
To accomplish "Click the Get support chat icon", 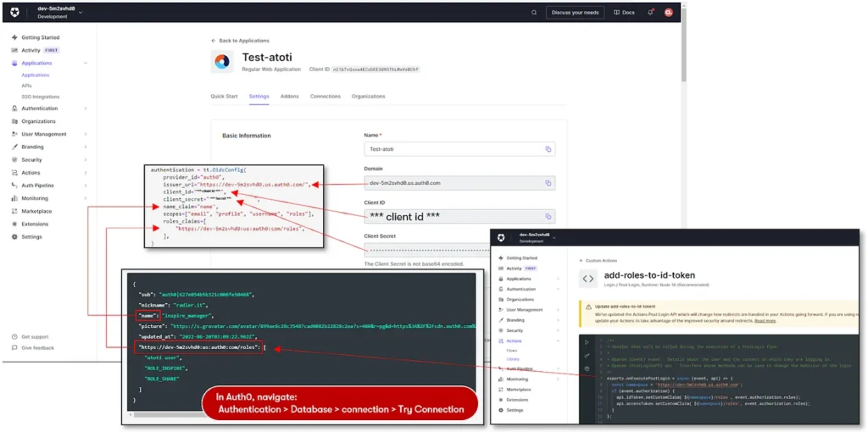I will point(15,337).
